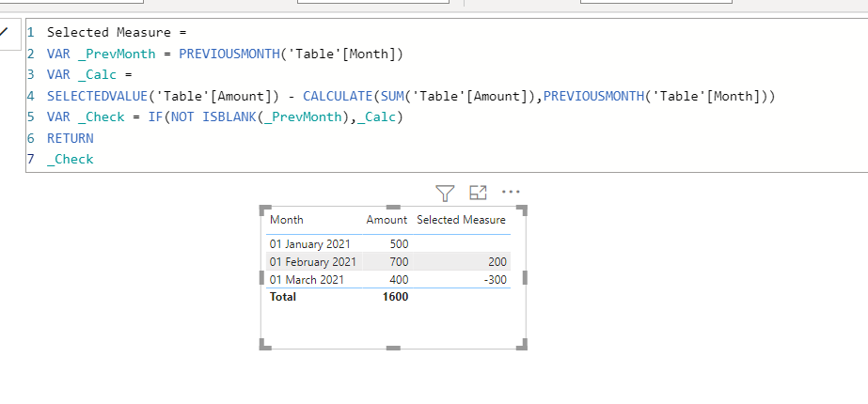The height and width of the screenshot is (404, 868).
Task: Commit the formula with the checkmark
Action: click(5, 32)
